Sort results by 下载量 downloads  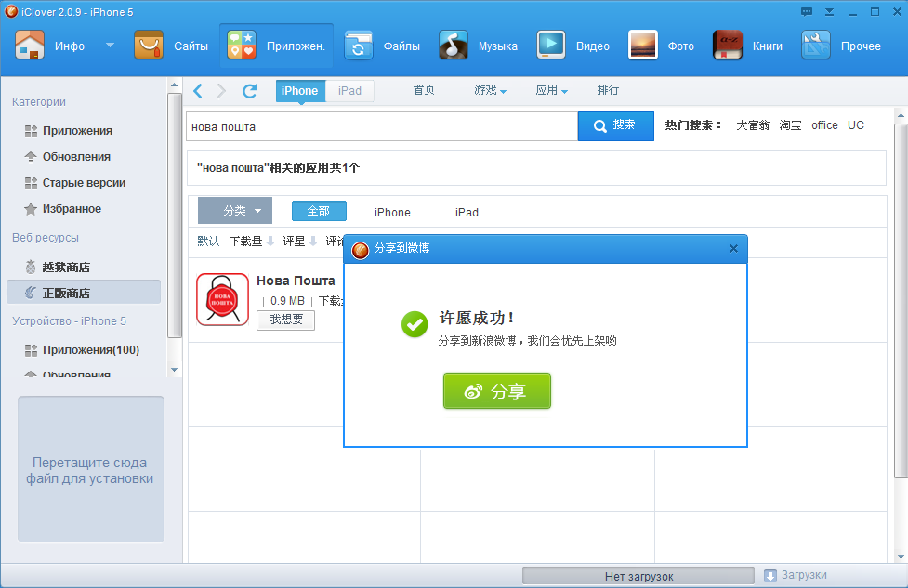[x=251, y=242]
